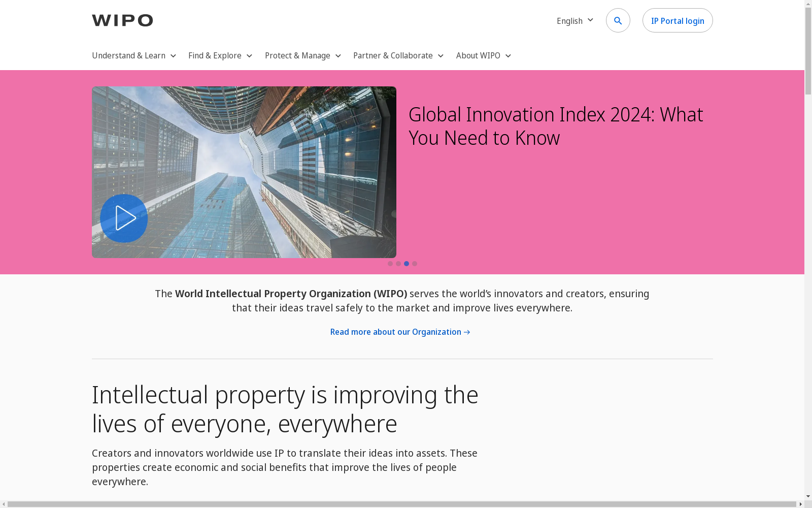Viewport: 812px width, 508px height.
Task: Expand the Protect & Manage menu
Action: [x=303, y=55]
